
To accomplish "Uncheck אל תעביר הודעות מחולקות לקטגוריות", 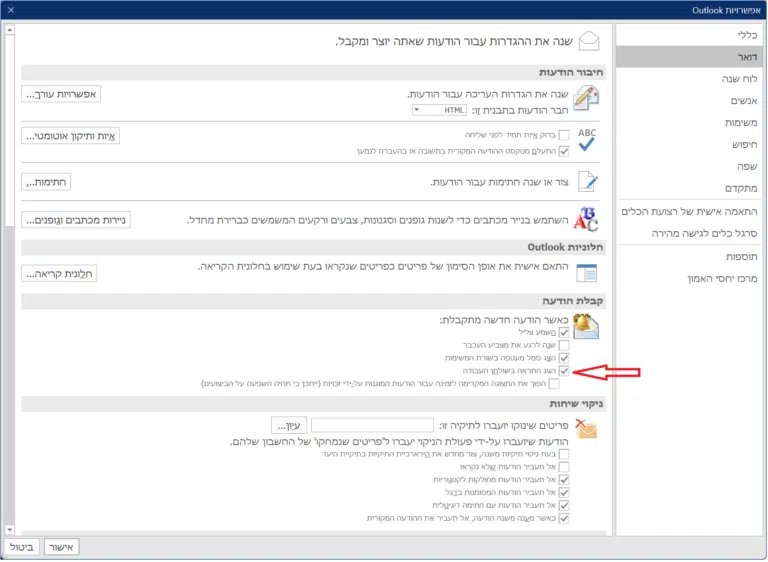I will pyautogui.click(x=564, y=480).
